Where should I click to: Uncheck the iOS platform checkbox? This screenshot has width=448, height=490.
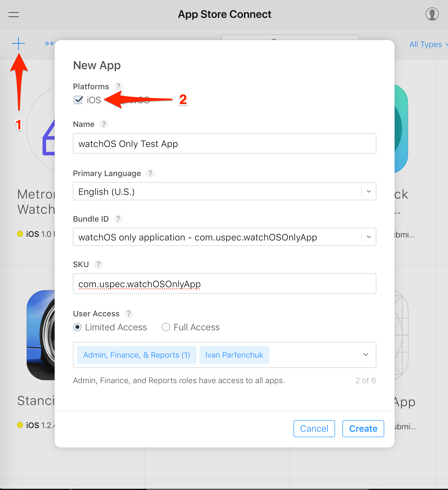(78, 100)
